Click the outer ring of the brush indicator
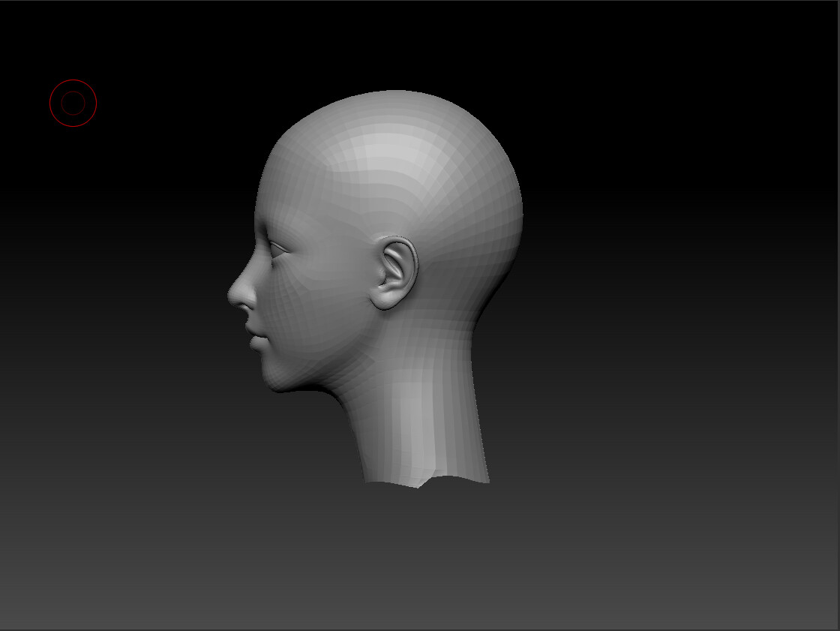 point(73,82)
